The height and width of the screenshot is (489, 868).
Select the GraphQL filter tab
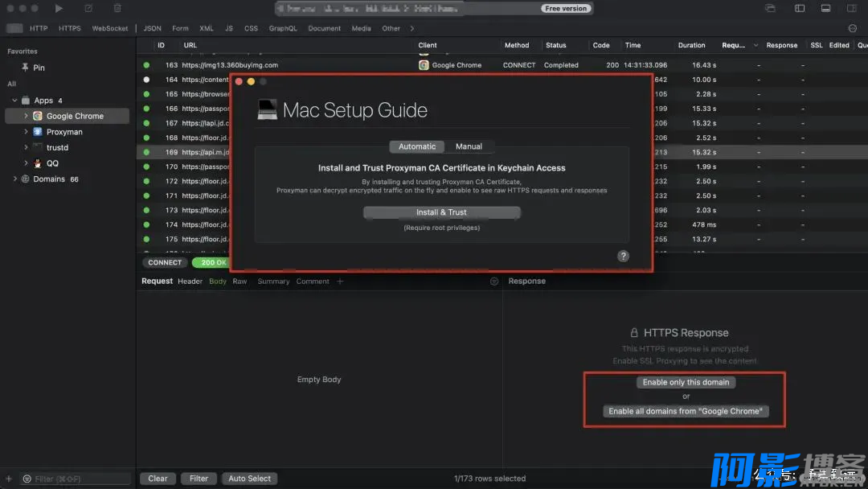[x=283, y=28]
